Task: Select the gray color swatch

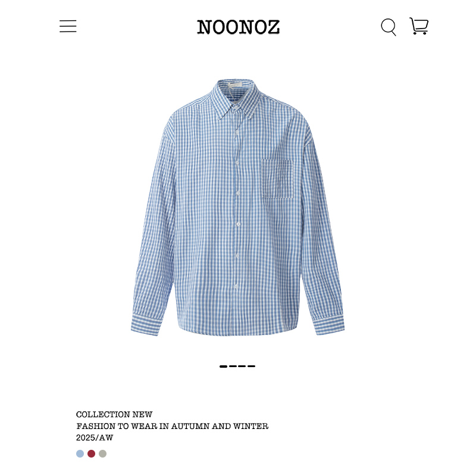Action: point(102,453)
